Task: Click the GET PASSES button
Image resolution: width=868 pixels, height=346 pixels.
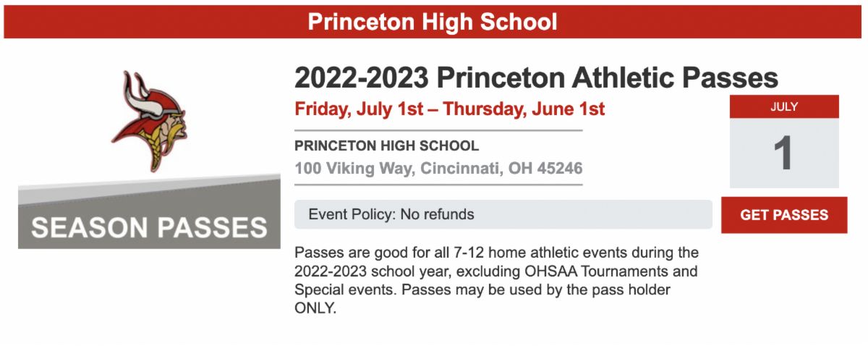Action: point(784,215)
